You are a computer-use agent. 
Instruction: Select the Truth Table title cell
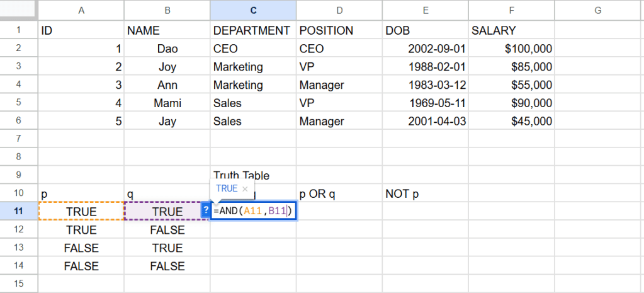pos(253,175)
